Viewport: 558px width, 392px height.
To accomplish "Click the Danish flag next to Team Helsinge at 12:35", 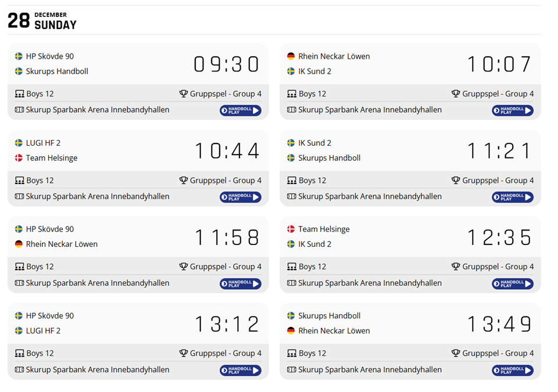I will (x=291, y=229).
